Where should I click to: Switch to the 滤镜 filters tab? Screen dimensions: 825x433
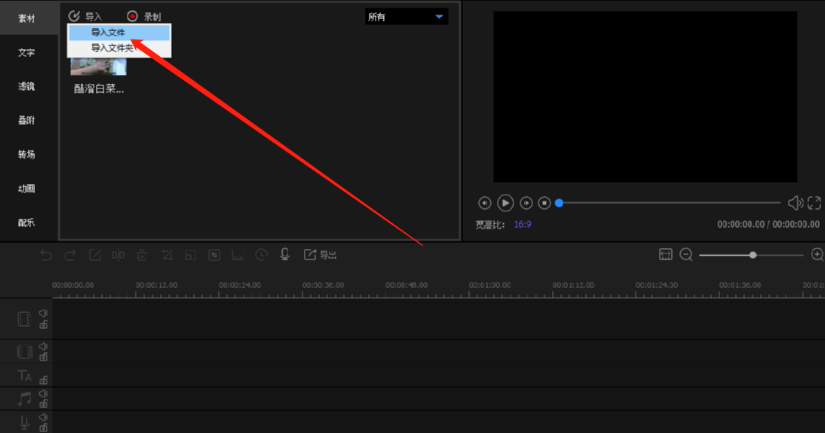pyautogui.click(x=26, y=86)
